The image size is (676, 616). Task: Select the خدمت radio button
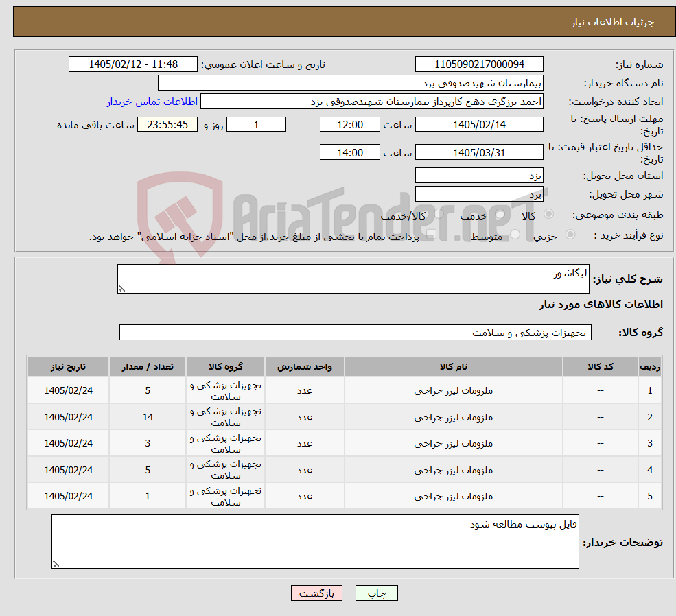pos(500,214)
